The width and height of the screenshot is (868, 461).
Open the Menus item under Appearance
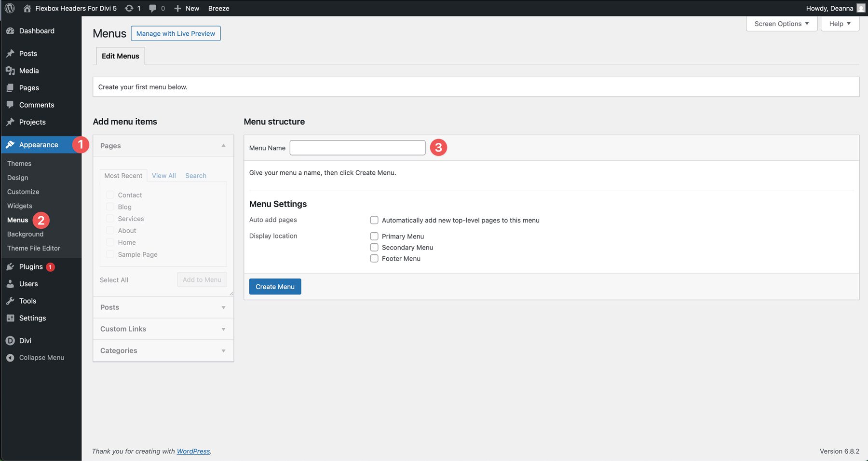click(x=17, y=220)
